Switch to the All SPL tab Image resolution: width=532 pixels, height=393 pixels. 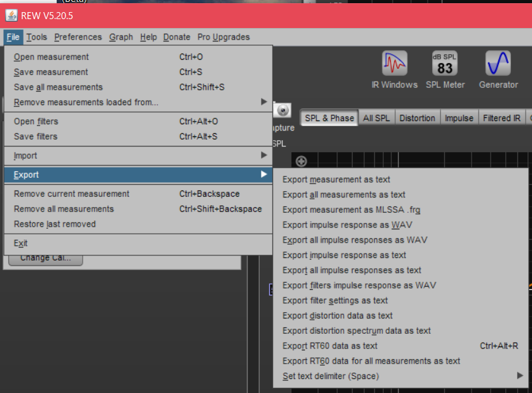(x=377, y=118)
